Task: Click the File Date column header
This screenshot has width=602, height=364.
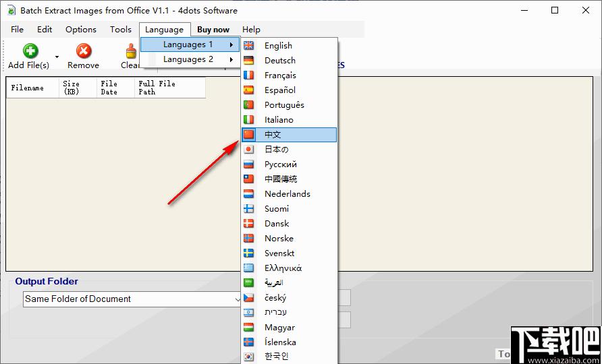Action: [115, 88]
